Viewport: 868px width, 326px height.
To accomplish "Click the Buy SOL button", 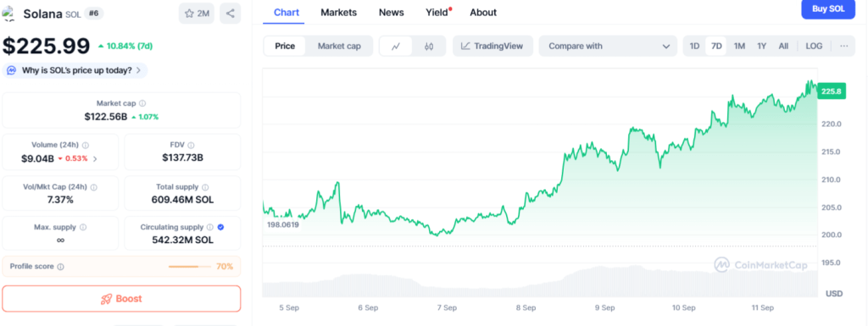I will point(828,8).
